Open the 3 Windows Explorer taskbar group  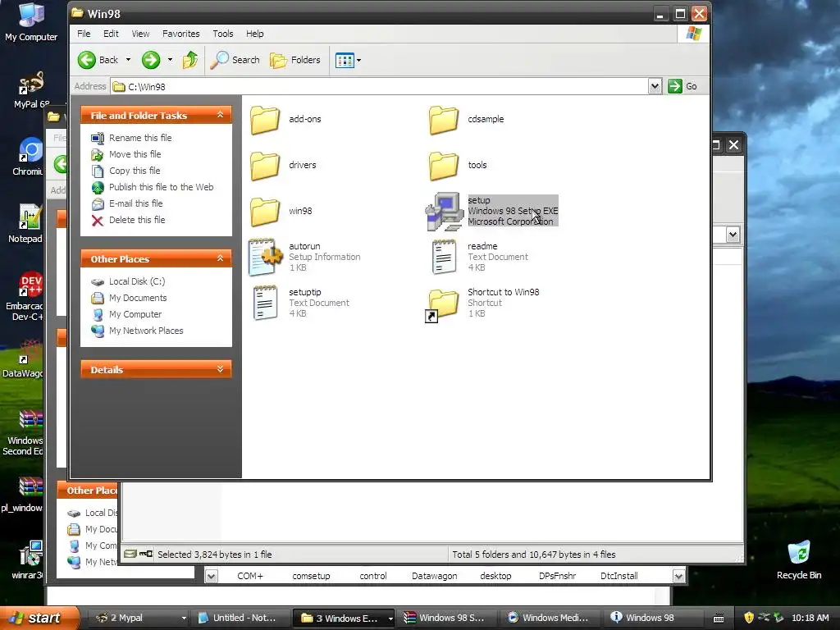pos(344,618)
